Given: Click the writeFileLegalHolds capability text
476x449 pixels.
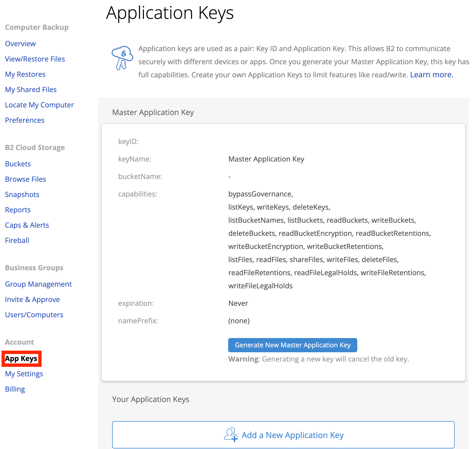Looking at the screenshot, I should pyautogui.click(x=260, y=286).
